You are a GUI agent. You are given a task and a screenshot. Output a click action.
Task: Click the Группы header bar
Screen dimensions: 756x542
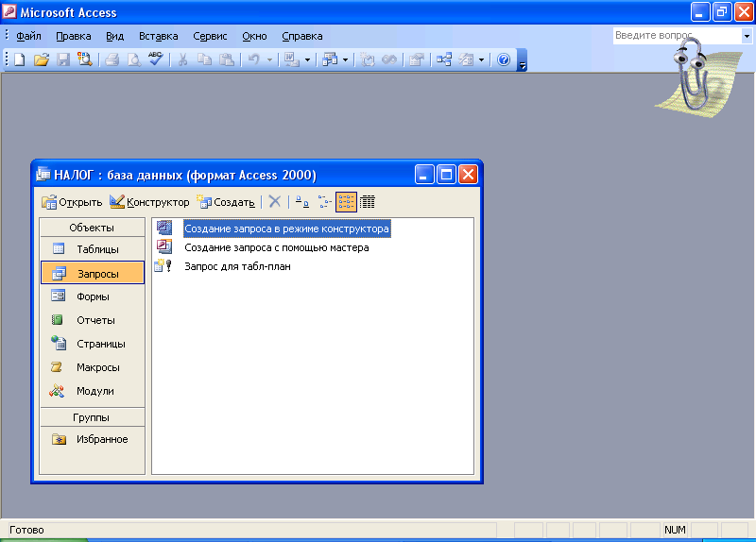[92, 417]
